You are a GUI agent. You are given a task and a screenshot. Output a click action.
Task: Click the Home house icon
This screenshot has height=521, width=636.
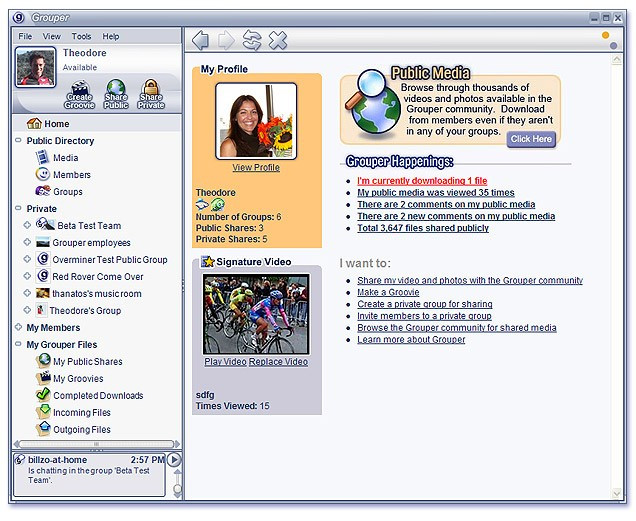(x=34, y=123)
